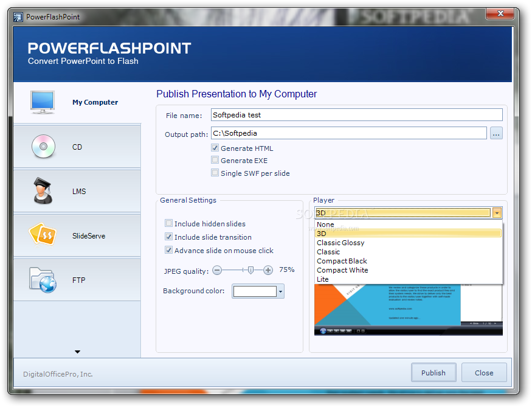Screen dimensions: 532x407
Task: Browse for output path with ellipsis button
Action: point(496,133)
